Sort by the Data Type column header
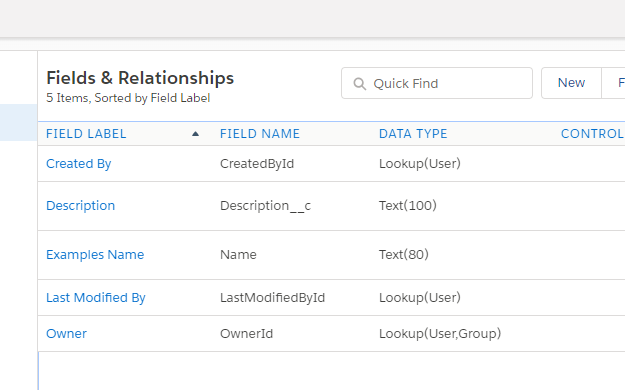 [x=413, y=134]
